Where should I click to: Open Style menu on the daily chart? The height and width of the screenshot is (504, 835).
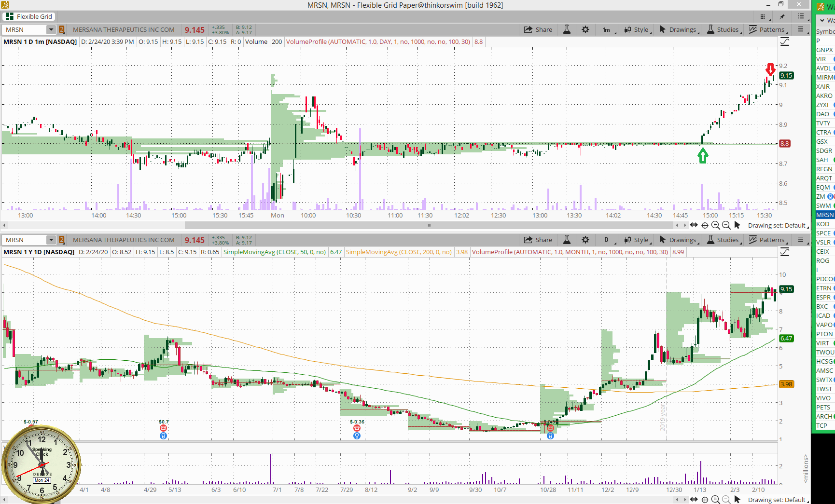point(637,240)
